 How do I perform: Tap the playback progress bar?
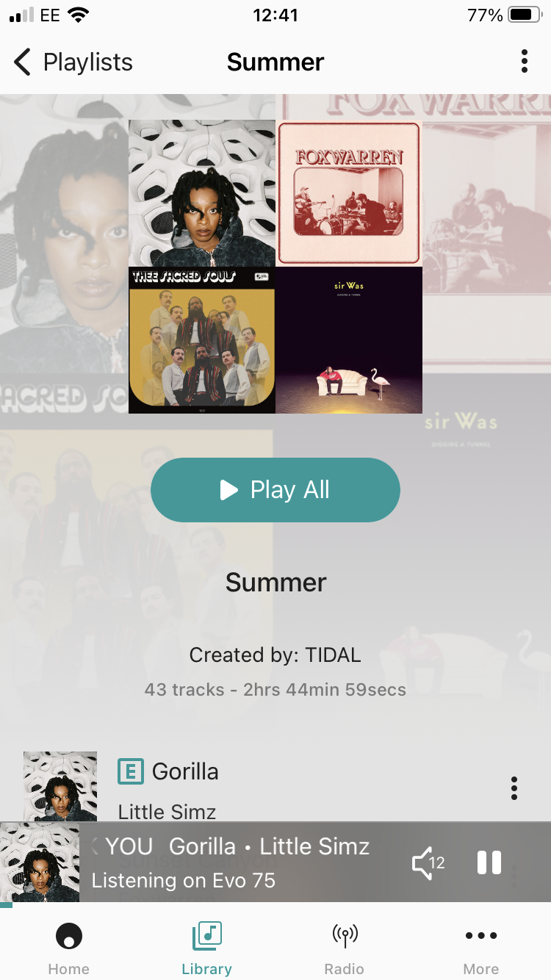pos(275,905)
